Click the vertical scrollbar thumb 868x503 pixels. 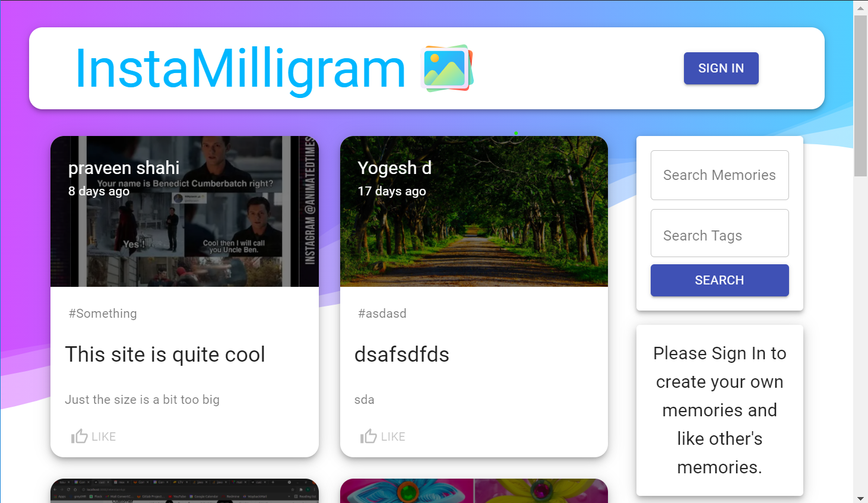(x=860, y=96)
